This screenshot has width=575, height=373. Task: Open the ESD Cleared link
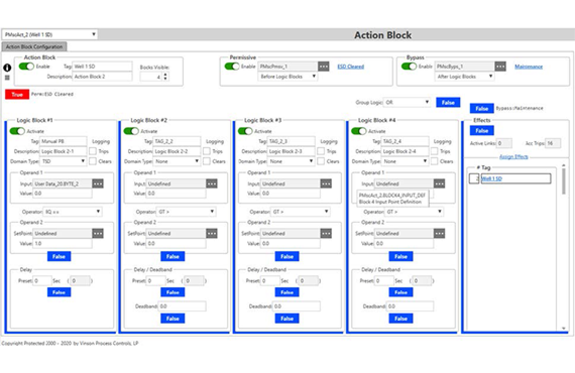click(x=351, y=66)
